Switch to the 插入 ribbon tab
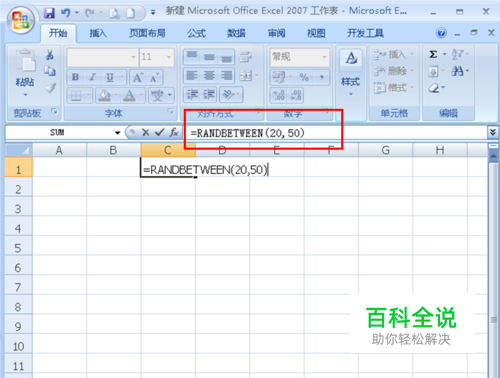Image resolution: width=500 pixels, height=378 pixels. pos(98,33)
